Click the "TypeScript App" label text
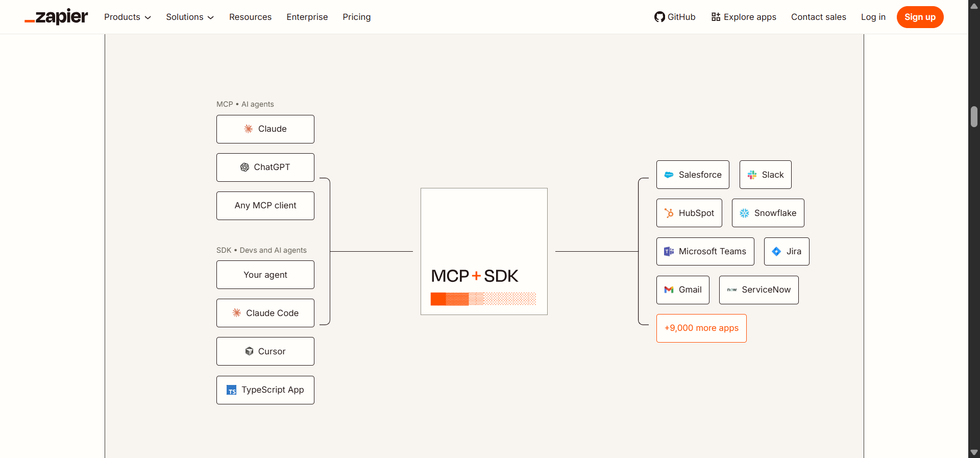Screen dimensions: 980x458 click(x=273, y=390)
